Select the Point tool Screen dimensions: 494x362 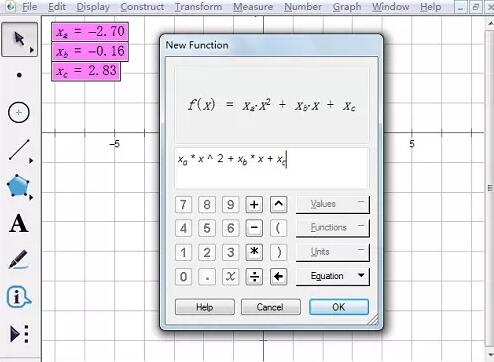click(19, 75)
